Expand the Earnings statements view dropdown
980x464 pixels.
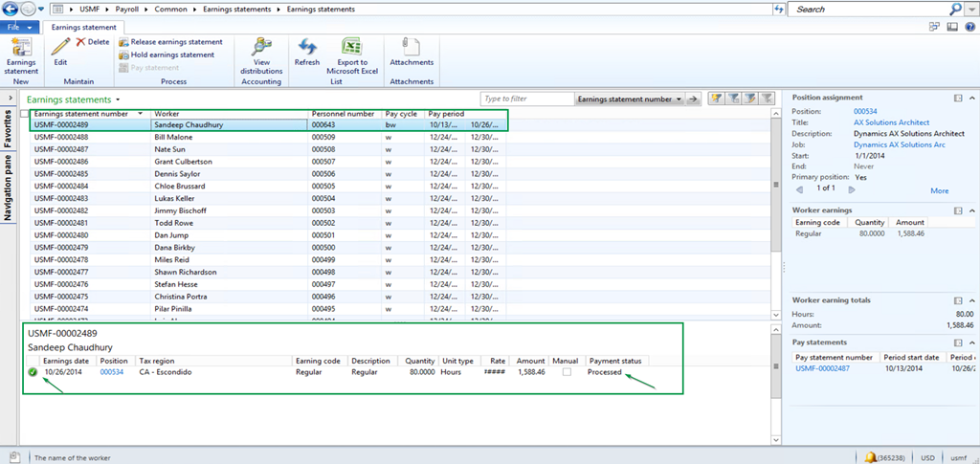[118, 99]
